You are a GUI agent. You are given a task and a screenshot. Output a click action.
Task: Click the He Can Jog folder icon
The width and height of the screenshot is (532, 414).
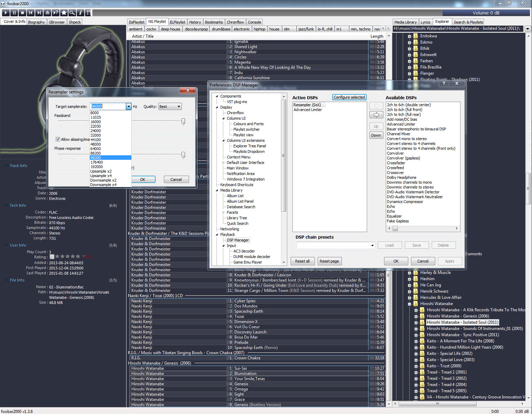(416, 285)
